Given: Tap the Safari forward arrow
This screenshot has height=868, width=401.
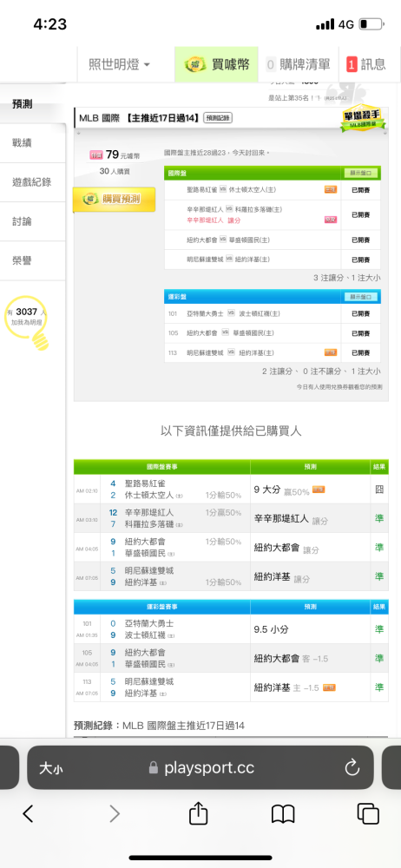Looking at the screenshot, I should click(114, 814).
